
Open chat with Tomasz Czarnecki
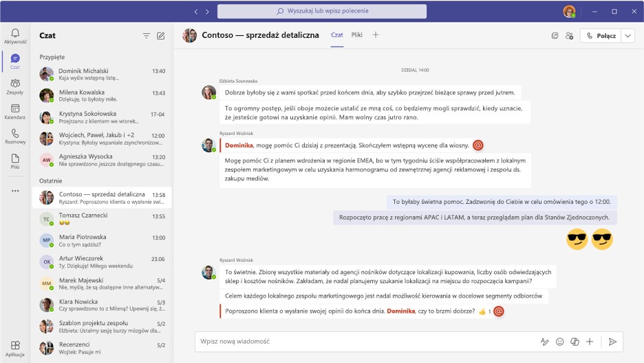pyautogui.click(x=102, y=219)
